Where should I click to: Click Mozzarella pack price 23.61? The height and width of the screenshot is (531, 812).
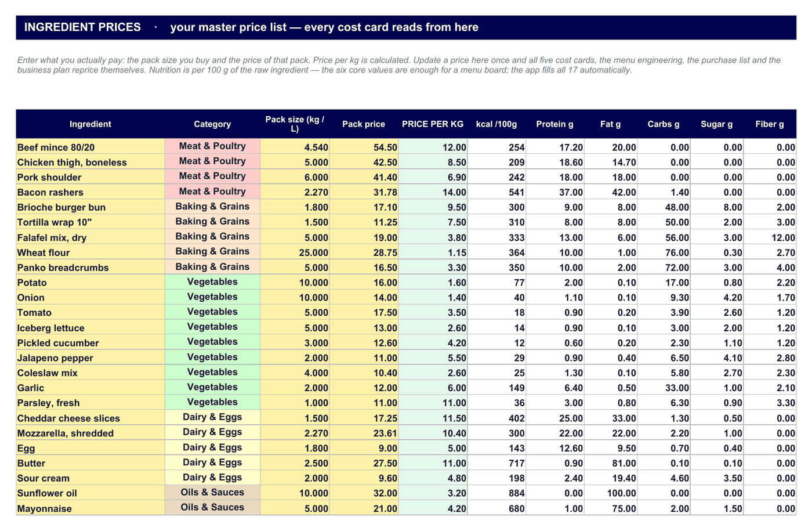point(364,434)
